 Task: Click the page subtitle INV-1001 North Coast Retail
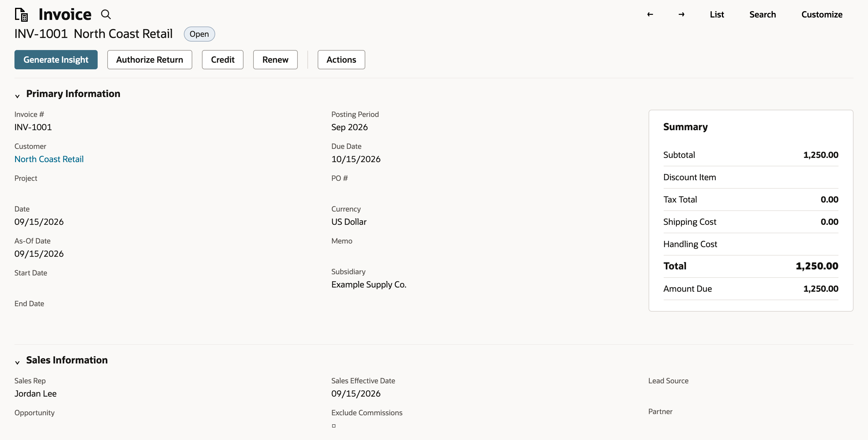pos(93,34)
